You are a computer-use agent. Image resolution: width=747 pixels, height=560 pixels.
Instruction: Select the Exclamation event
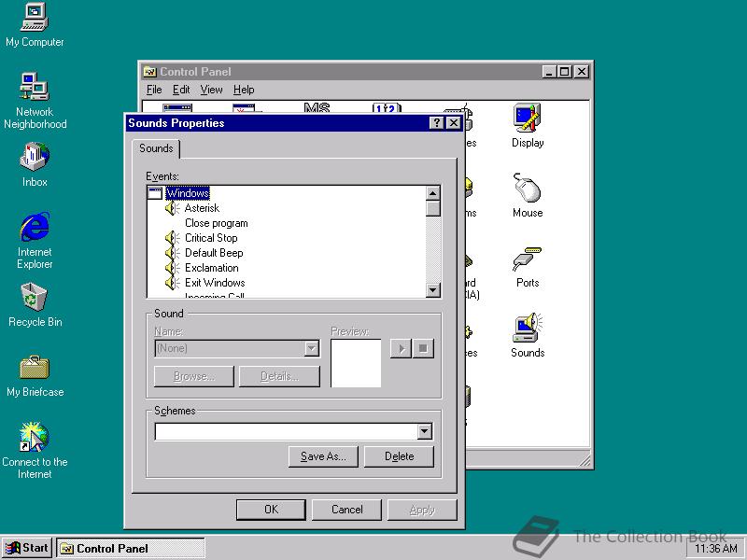(x=212, y=268)
